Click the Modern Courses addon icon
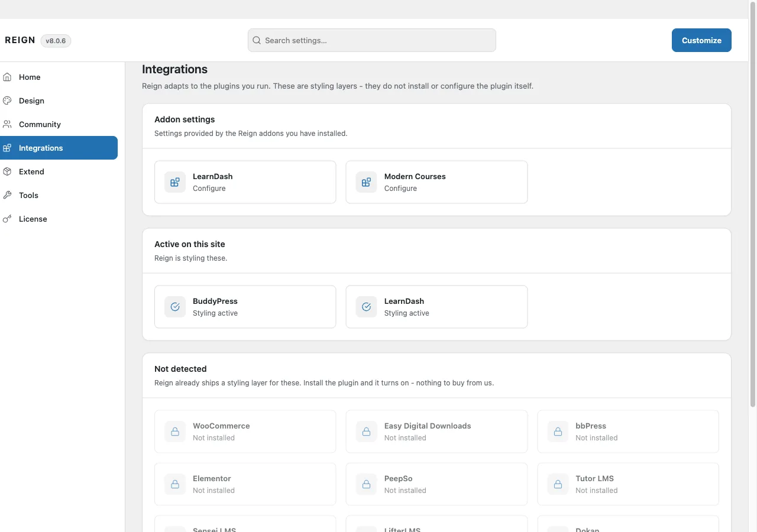Screen dimensions: 757x532 pyautogui.click(x=367, y=182)
